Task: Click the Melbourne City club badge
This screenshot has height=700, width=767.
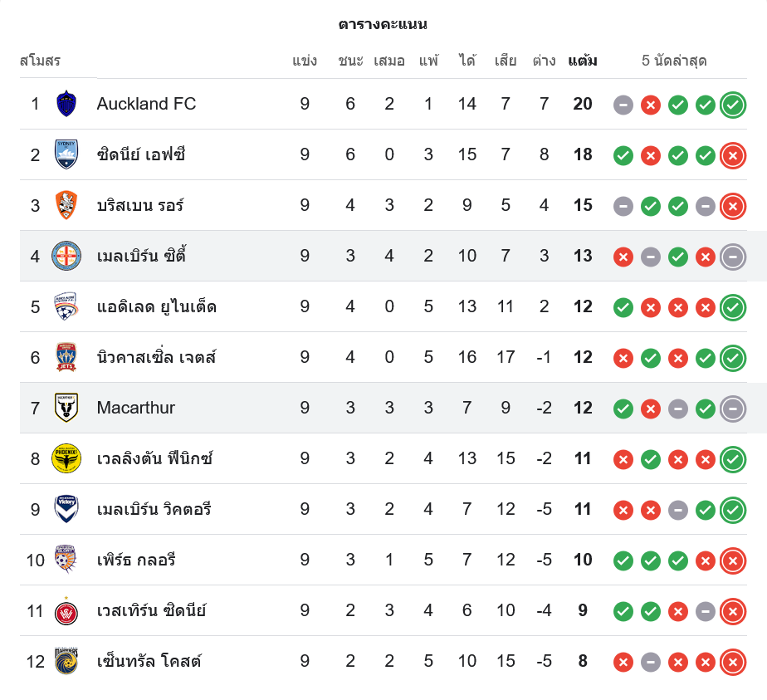Action: [x=66, y=256]
